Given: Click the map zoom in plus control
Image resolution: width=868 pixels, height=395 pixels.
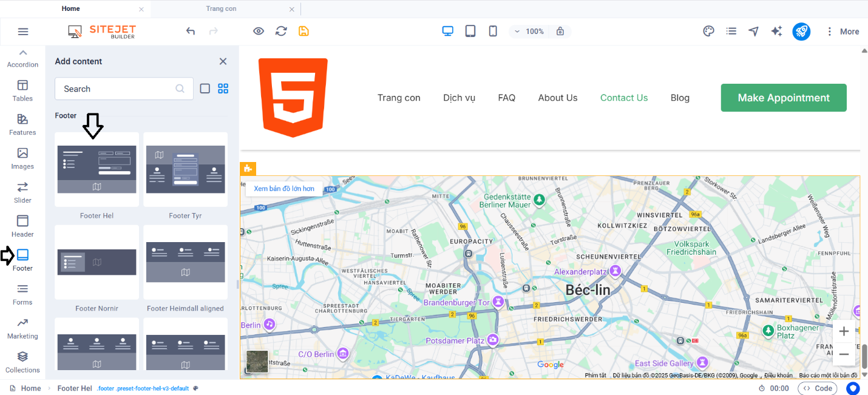Looking at the screenshot, I should [x=844, y=331].
